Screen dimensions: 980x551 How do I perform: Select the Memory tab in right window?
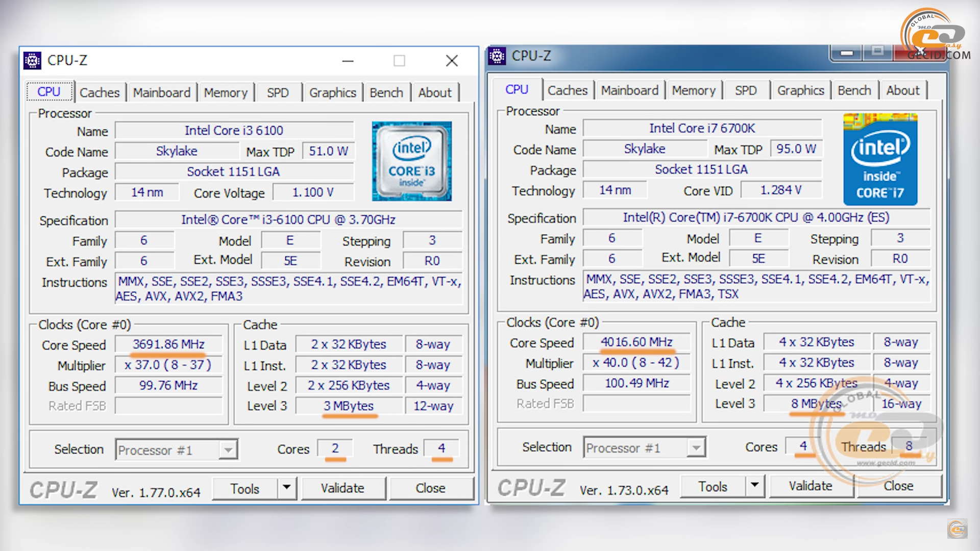tap(693, 90)
